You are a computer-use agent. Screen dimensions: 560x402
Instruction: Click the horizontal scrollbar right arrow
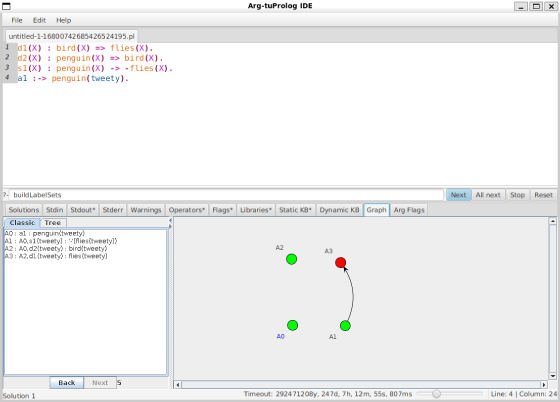tap(544, 385)
